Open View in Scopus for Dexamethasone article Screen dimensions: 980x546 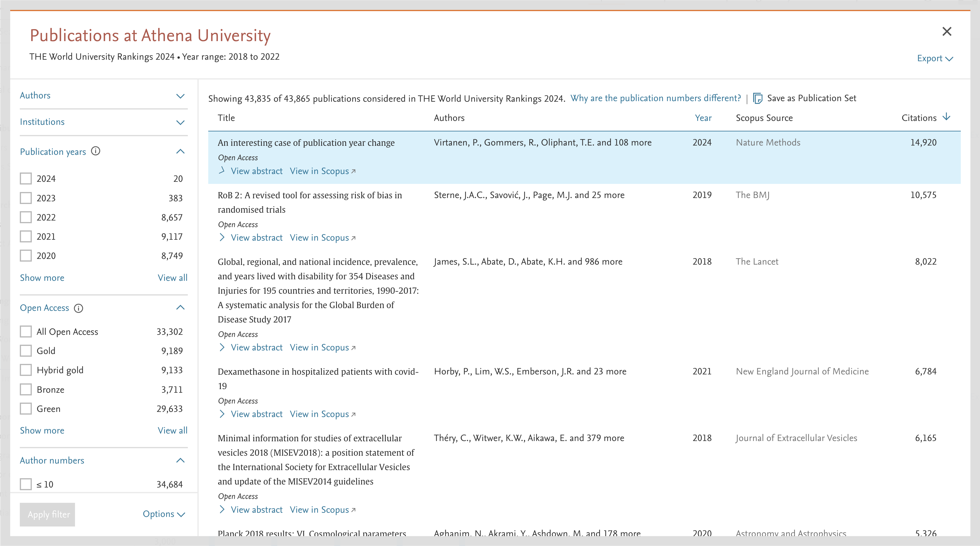(323, 414)
